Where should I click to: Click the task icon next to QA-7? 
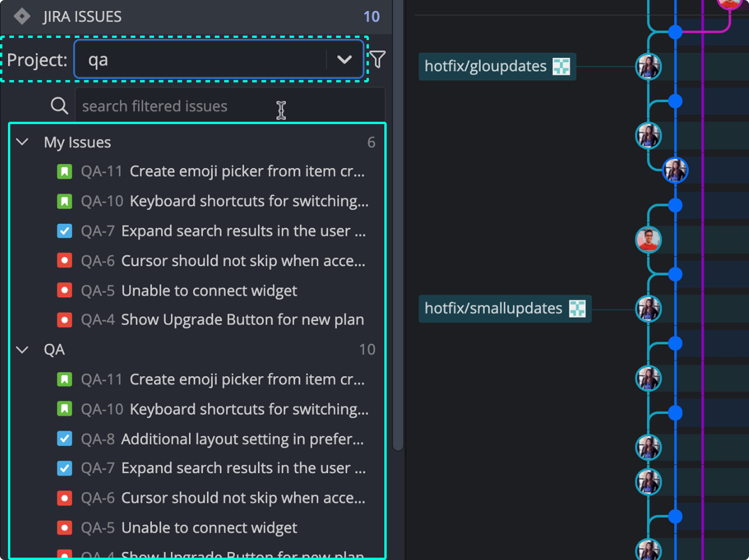(65, 231)
